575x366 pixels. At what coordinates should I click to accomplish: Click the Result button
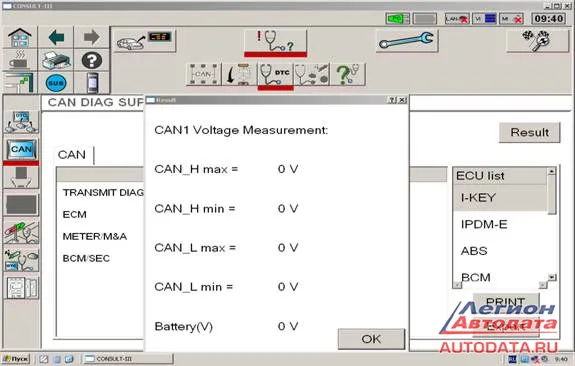[x=530, y=132]
